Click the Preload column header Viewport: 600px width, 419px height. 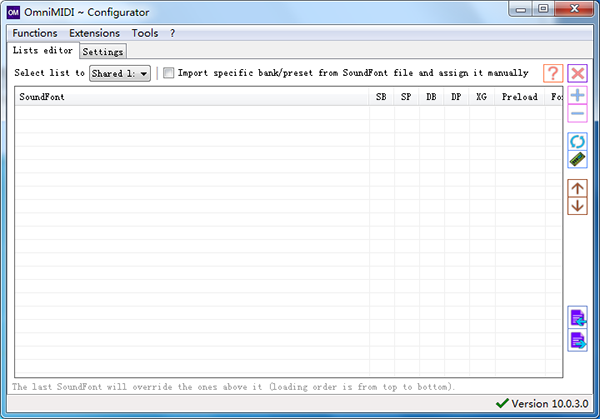(519, 97)
